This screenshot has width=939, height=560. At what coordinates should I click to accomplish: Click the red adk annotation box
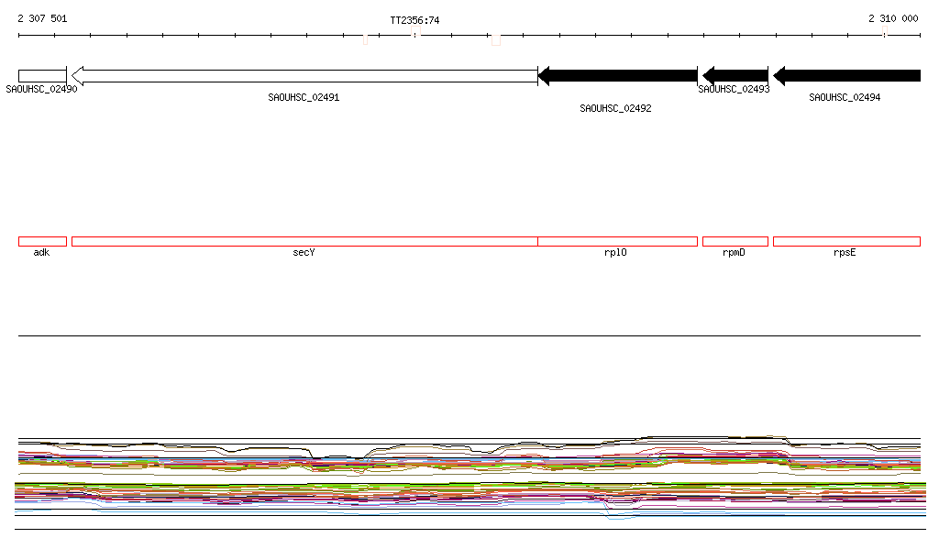coord(42,242)
